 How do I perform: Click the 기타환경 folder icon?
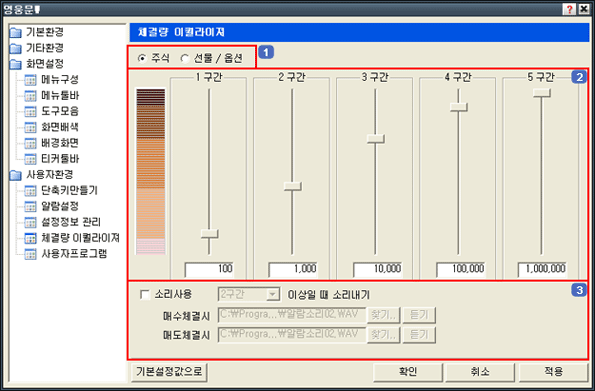tap(16, 49)
